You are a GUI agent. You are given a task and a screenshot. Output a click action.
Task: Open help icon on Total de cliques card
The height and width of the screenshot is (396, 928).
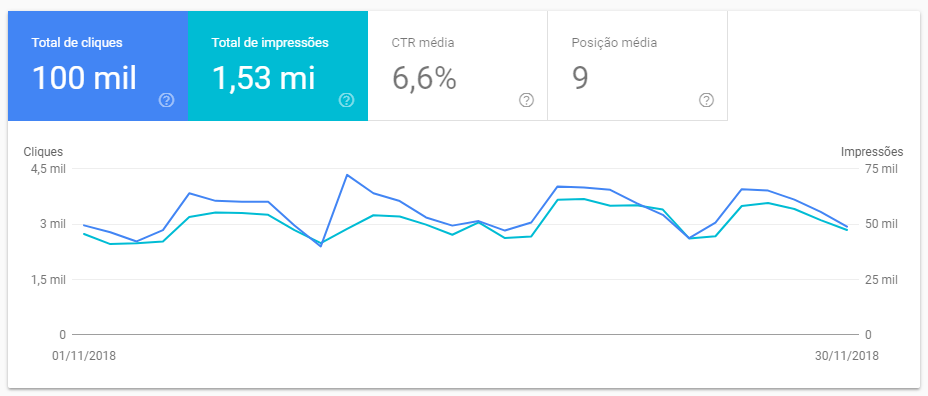click(x=166, y=101)
